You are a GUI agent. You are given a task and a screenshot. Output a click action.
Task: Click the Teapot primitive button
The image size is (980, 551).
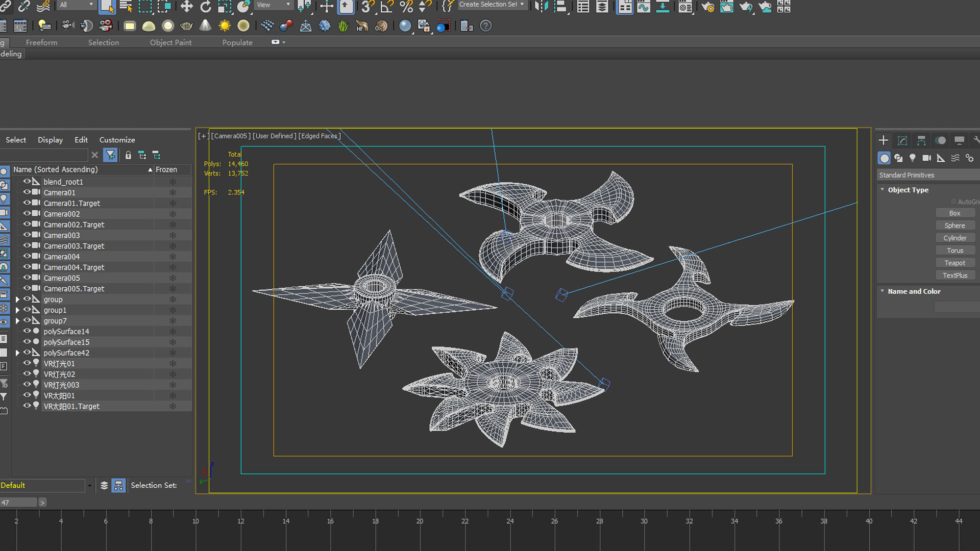(x=954, y=263)
